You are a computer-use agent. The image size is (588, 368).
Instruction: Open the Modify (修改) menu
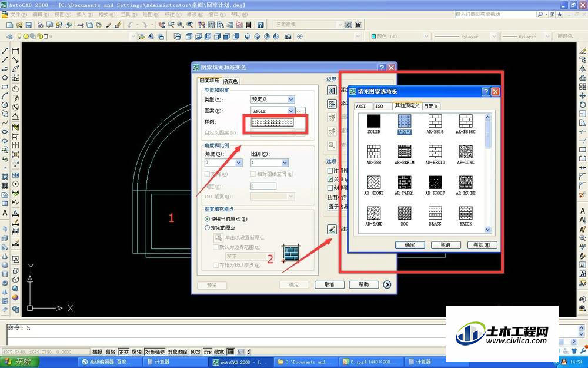pyautogui.click(x=195, y=15)
